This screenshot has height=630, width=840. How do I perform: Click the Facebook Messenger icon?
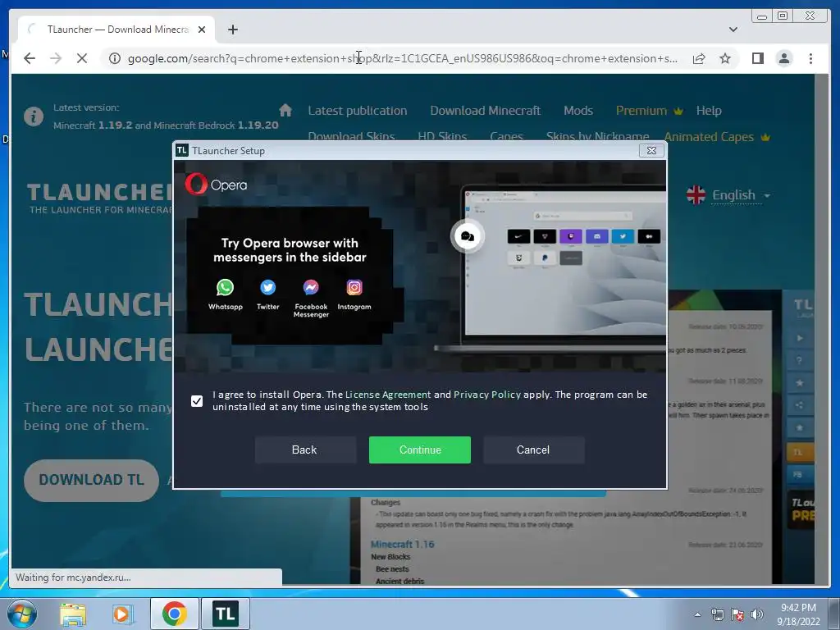(x=311, y=288)
